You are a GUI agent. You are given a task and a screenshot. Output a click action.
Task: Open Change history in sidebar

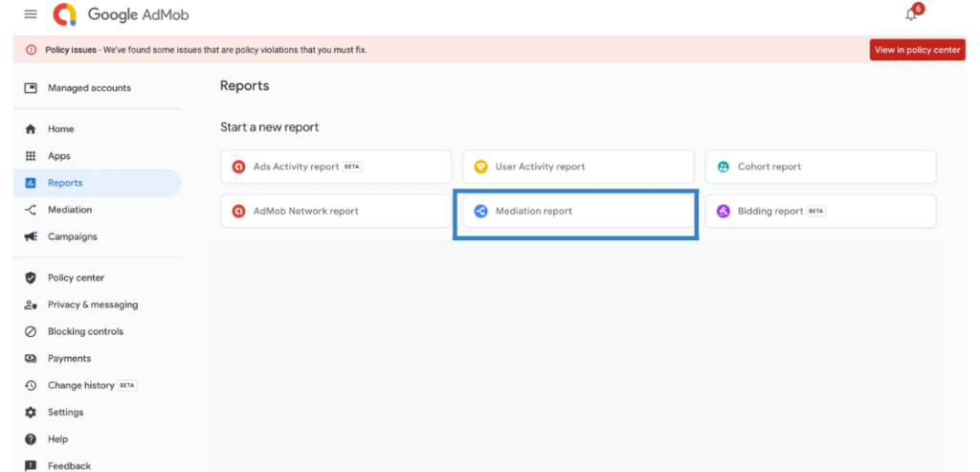coord(80,386)
